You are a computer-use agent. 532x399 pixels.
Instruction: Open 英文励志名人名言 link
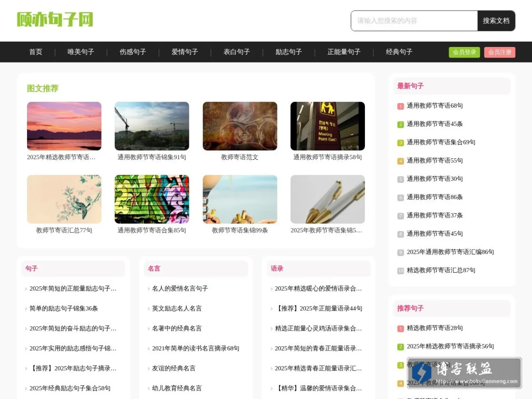point(177,309)
